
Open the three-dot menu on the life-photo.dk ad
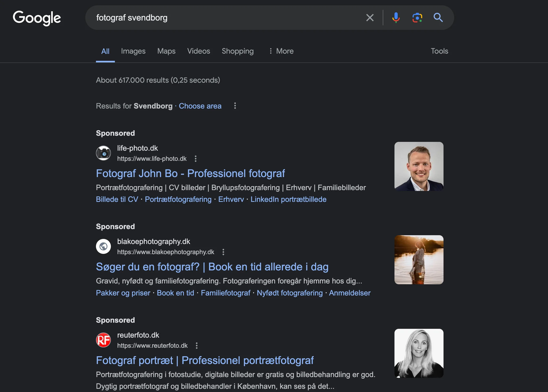(196, 159)
